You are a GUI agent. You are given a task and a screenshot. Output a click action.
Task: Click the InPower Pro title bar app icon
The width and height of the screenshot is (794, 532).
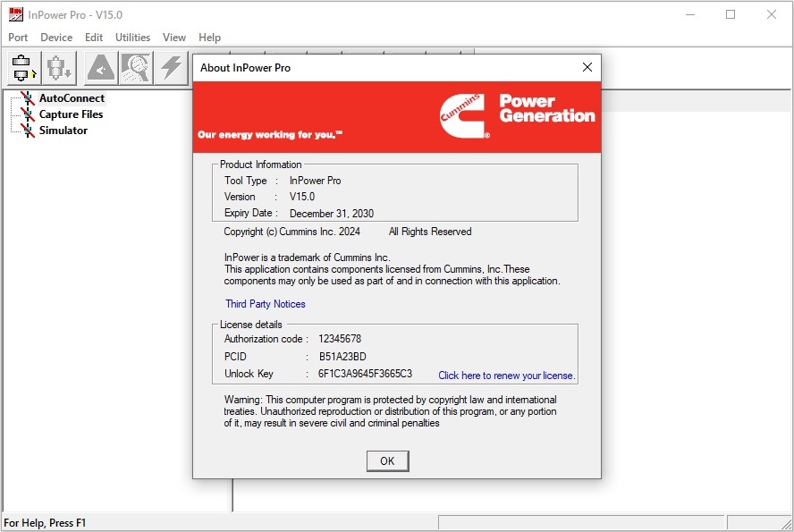pyautogui.click(x=16, y=14)
